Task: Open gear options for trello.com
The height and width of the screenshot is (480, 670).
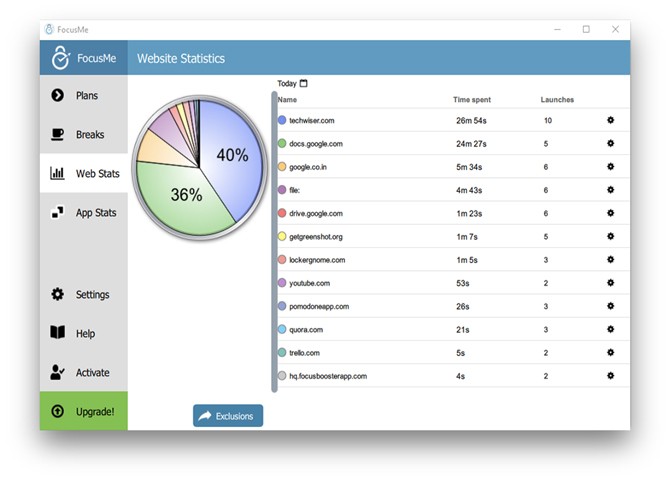Action: point(610,352)
